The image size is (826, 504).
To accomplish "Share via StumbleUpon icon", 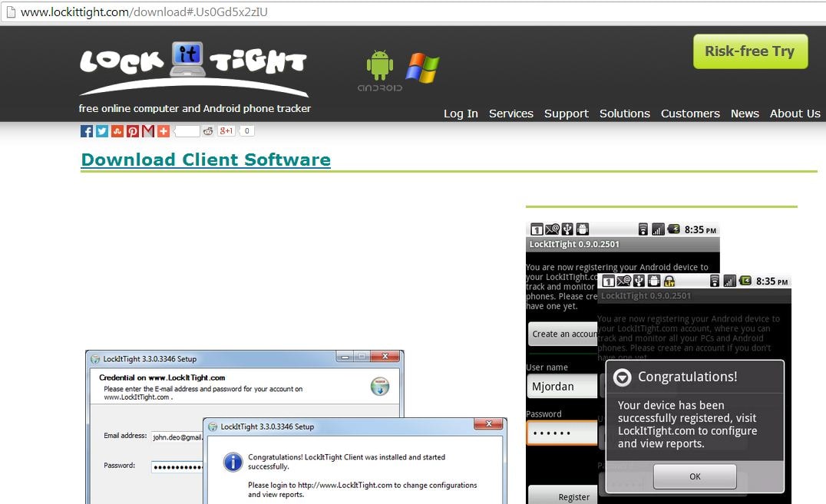I will 117,131.
